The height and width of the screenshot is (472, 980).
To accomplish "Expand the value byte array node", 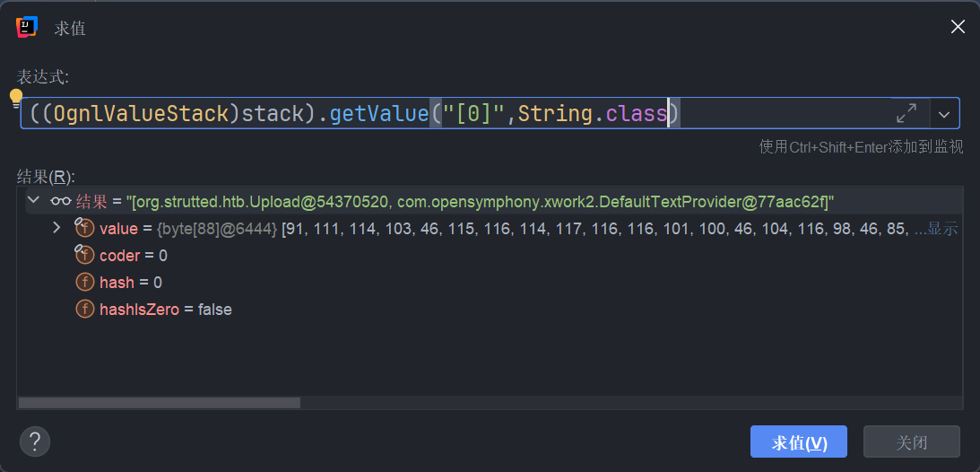I will point(56,228).
